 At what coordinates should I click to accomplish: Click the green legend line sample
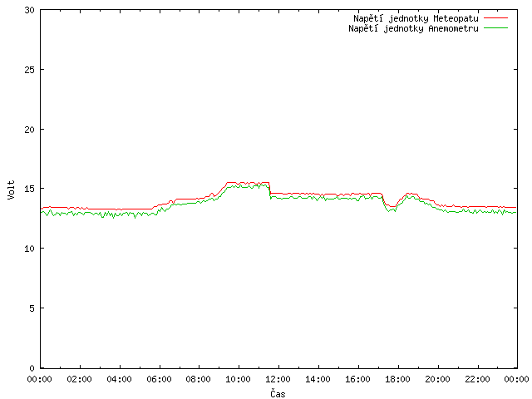[495, 27]
